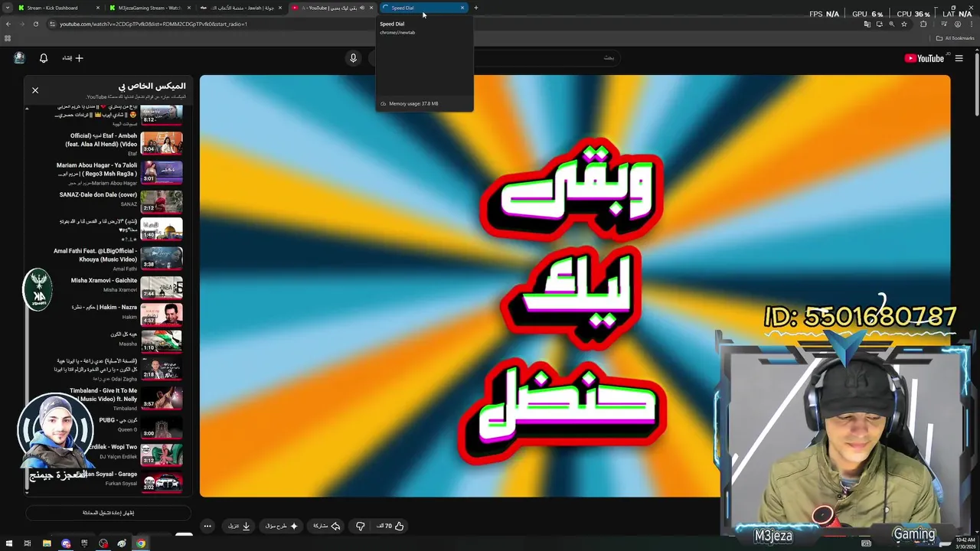The width and height of the screenshot is (980, 551).
Task: Close the Speed Dial tab
Action: pos(462,8)
